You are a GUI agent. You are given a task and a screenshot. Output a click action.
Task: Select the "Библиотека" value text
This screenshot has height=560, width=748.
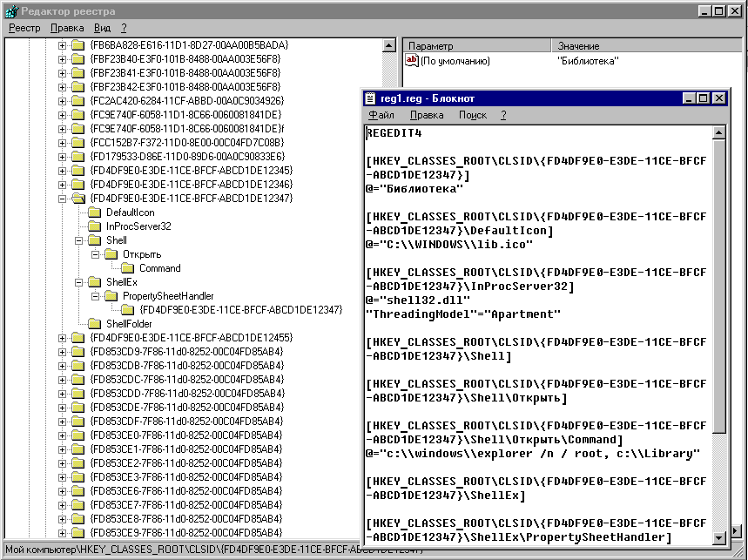coord(588,61)
